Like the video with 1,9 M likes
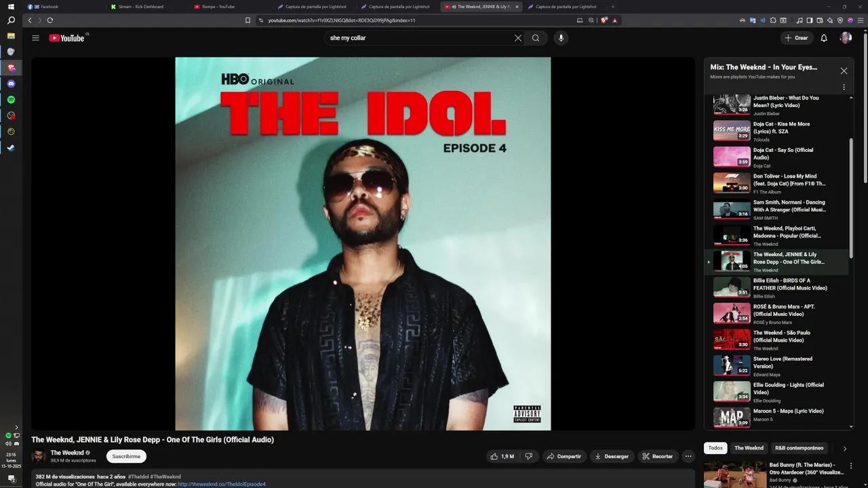The width and height of the screenshot is (868, 488). [x=502, y=456]
